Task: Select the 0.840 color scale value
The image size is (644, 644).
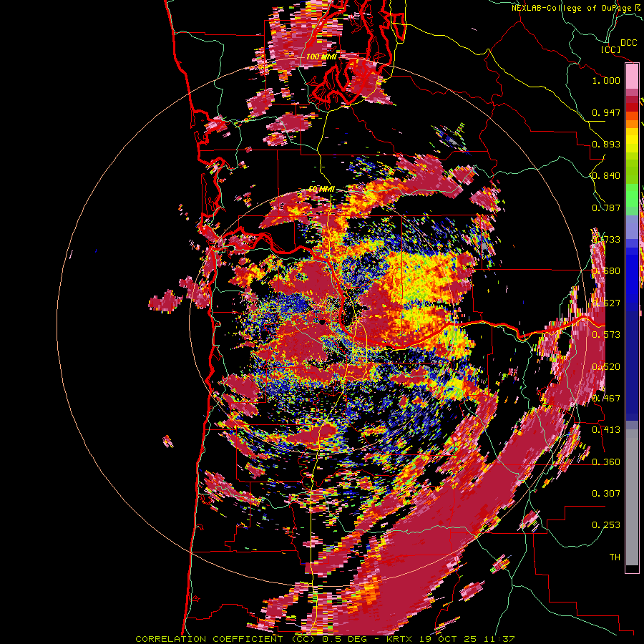Action: pos(606,176)
